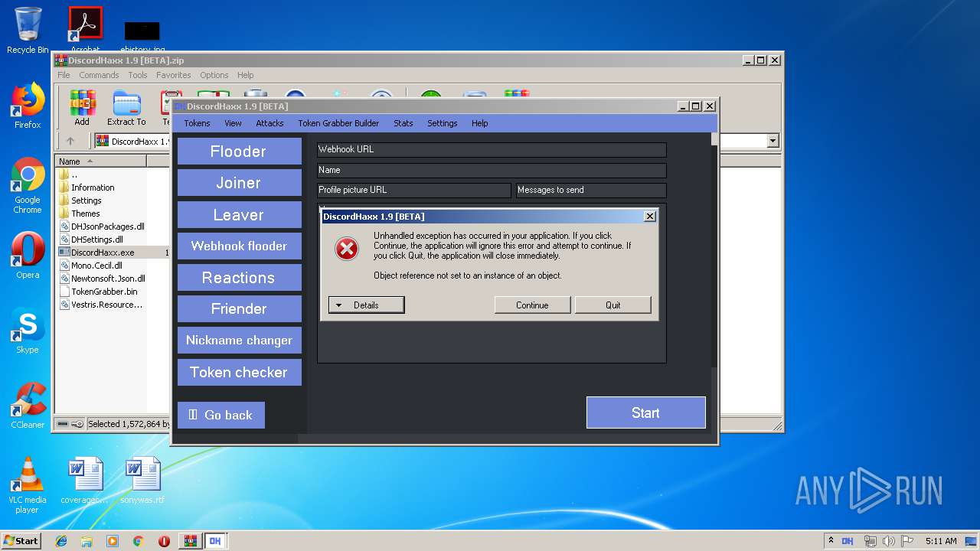Click WinRAR Extract To icon

click(126, 108)
